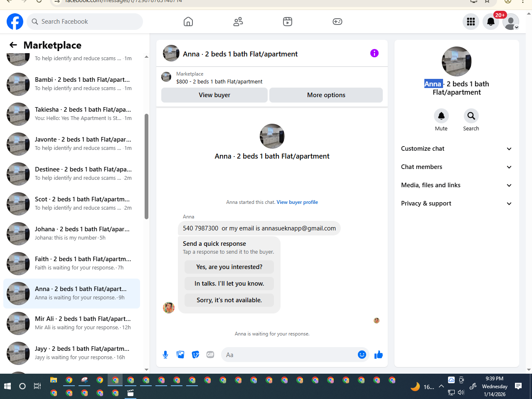Click Marketplace $800 listing thumbnail
532x399 pixels.
pyautogui.click(x=166, y=77)
